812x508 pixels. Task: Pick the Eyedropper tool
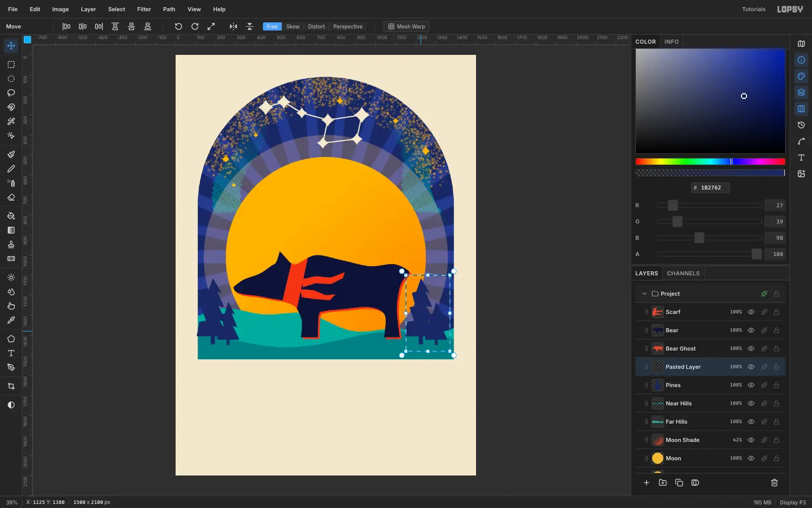[11, 320]
